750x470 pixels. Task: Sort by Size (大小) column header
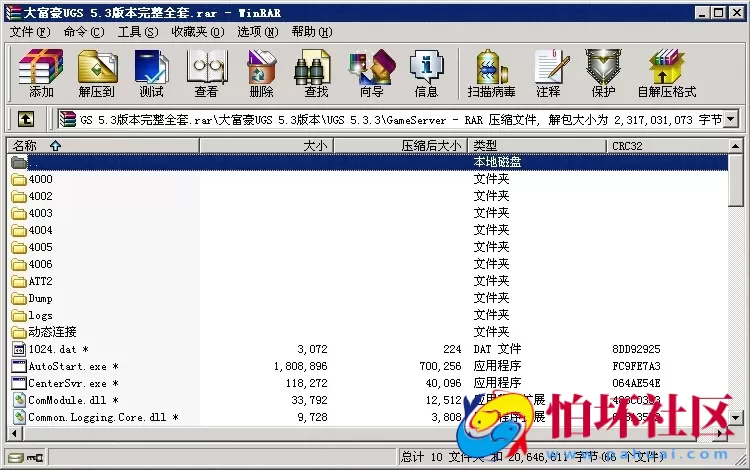pyautogui.click(x=266, y=146)
